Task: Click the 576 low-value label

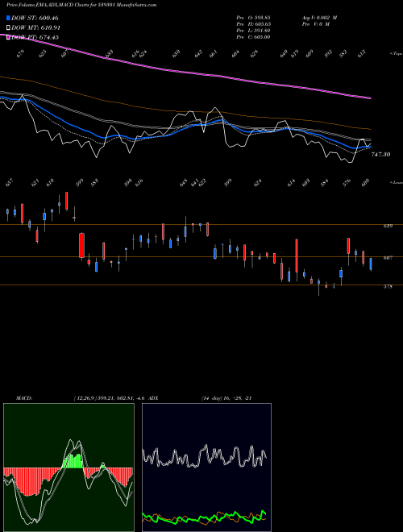Action: (x=347, y=184)
